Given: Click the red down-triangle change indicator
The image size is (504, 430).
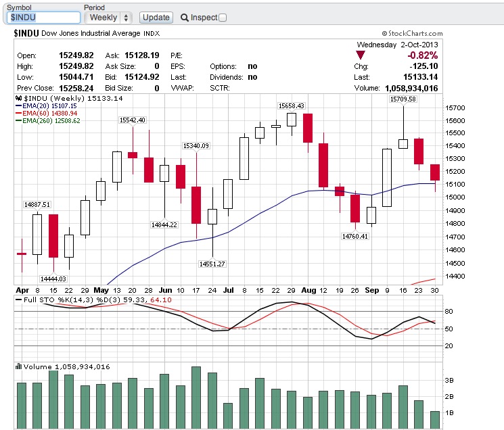Looking at the screenshot, I should (361, 55).
